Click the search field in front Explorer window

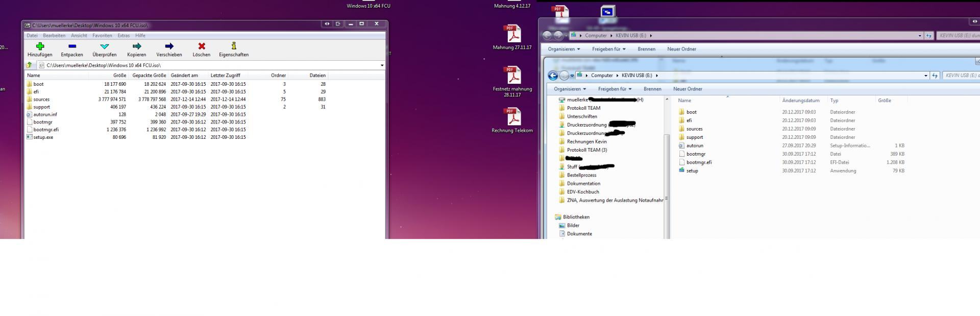(x=961, y=76)
